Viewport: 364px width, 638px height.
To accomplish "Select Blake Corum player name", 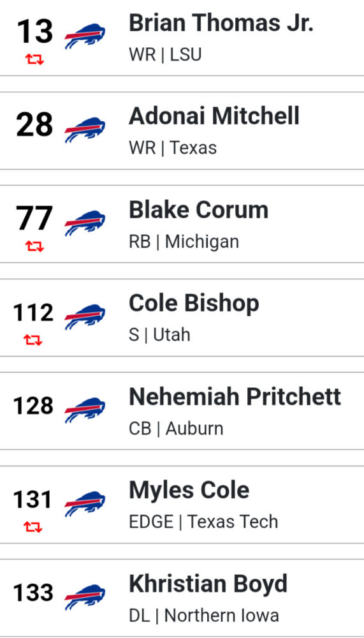I will pos(198,210).
